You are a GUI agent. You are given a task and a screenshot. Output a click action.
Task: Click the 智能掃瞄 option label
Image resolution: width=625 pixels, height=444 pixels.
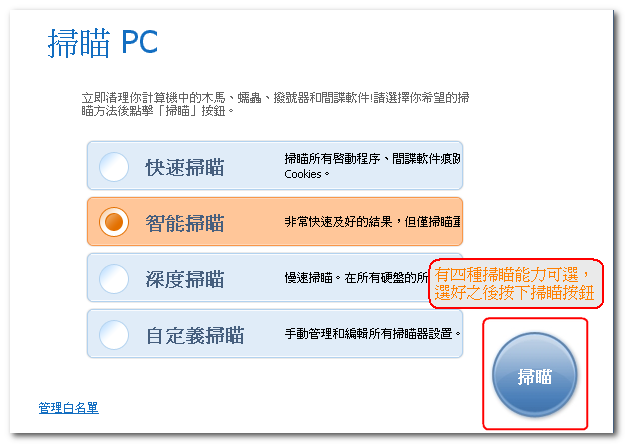tap(185, 223)
